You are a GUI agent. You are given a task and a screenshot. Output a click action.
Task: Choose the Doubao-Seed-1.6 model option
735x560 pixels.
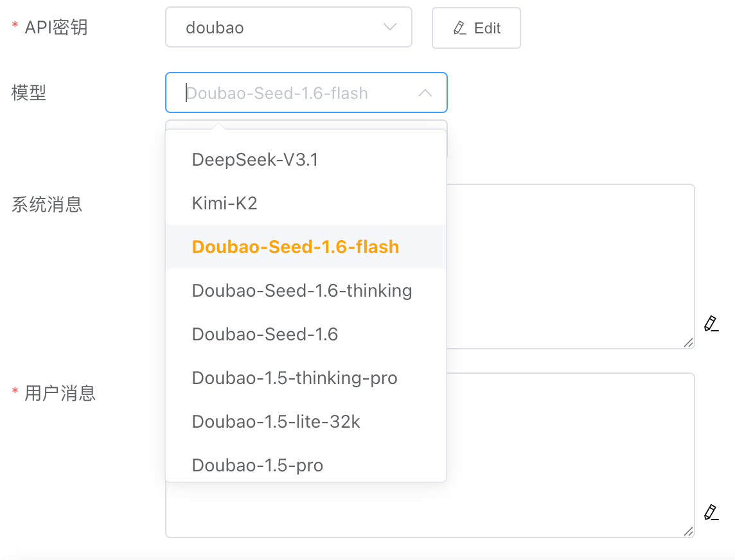[265, 335]
